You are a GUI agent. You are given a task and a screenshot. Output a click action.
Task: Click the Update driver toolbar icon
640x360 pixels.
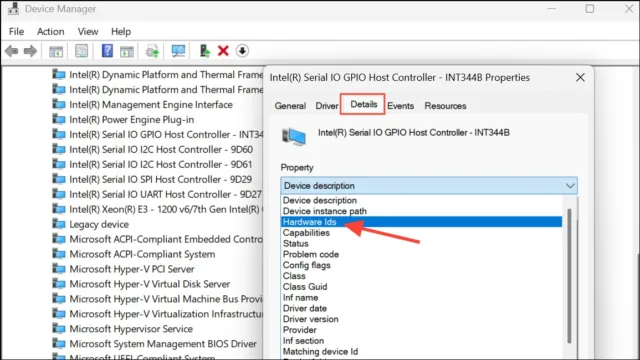pos(204,51)
